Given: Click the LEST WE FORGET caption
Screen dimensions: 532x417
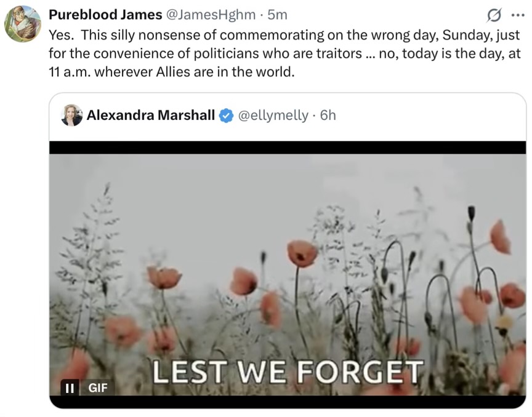Looking at the screenshot, I should (x=288, y=372).
